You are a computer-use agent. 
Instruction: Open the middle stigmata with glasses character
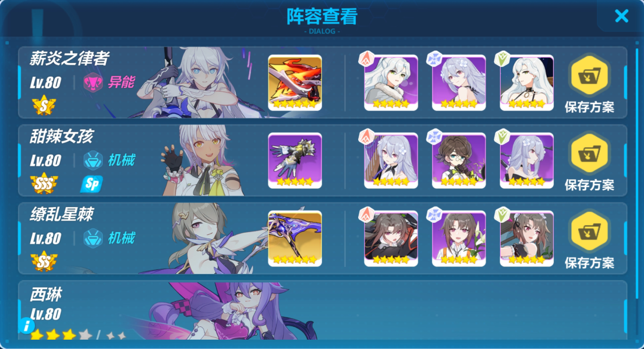coord(459,161)
